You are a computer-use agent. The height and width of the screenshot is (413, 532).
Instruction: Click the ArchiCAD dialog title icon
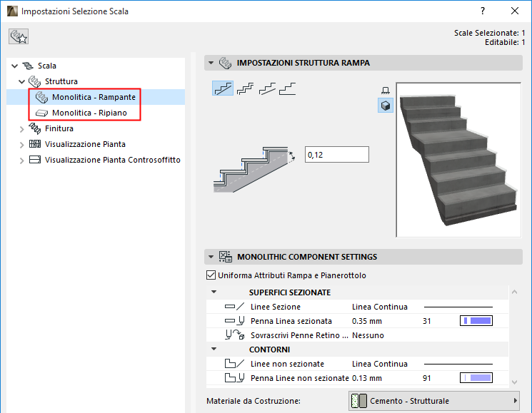(12, 11)
